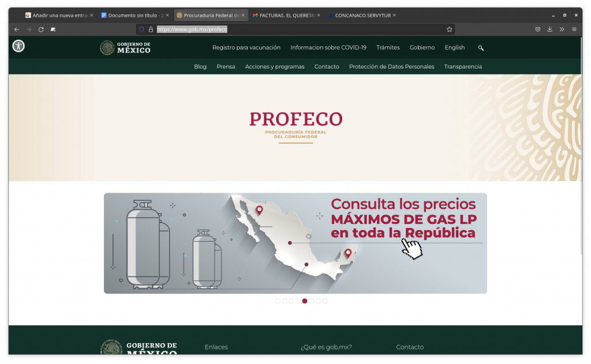591x364 pixels.
Task: Click the footer Enlaces heading
Action: pos(216,347)
